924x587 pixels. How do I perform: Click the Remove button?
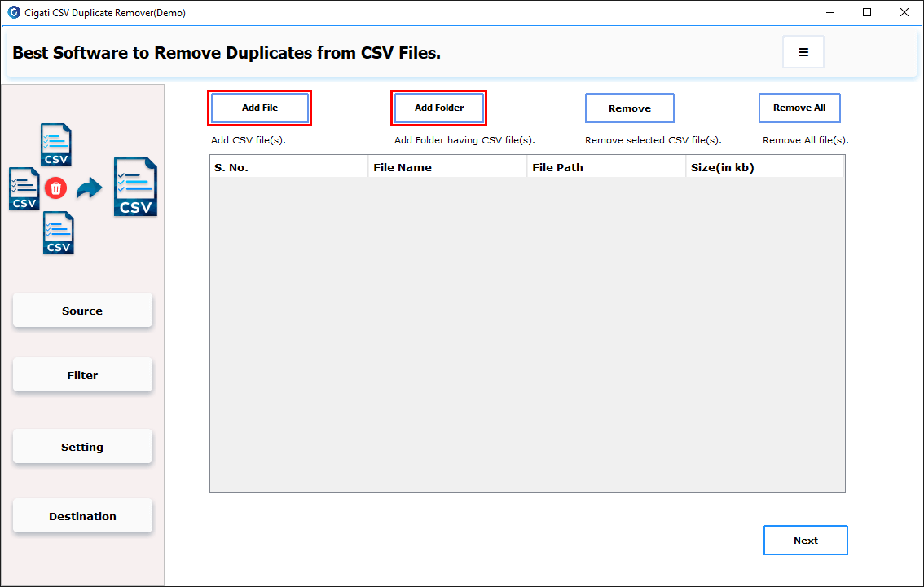pyautogui.click(x=629, y=108)
